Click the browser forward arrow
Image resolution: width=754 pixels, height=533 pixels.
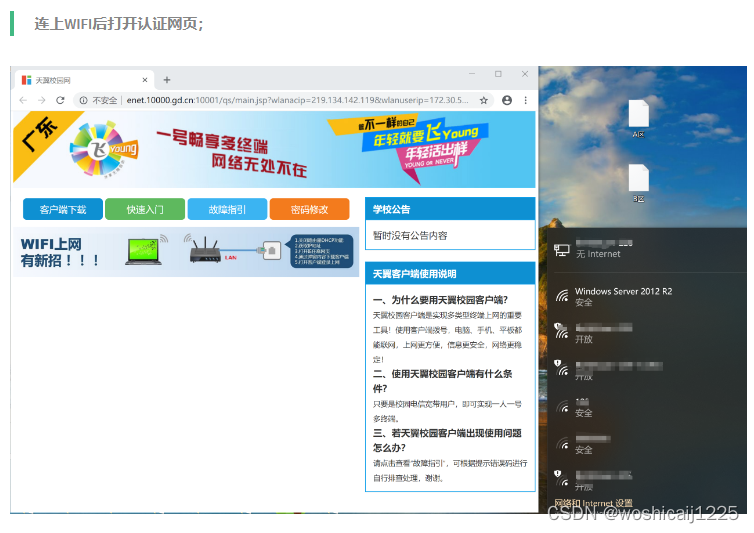pyautogui.click(x=42, y=100)
